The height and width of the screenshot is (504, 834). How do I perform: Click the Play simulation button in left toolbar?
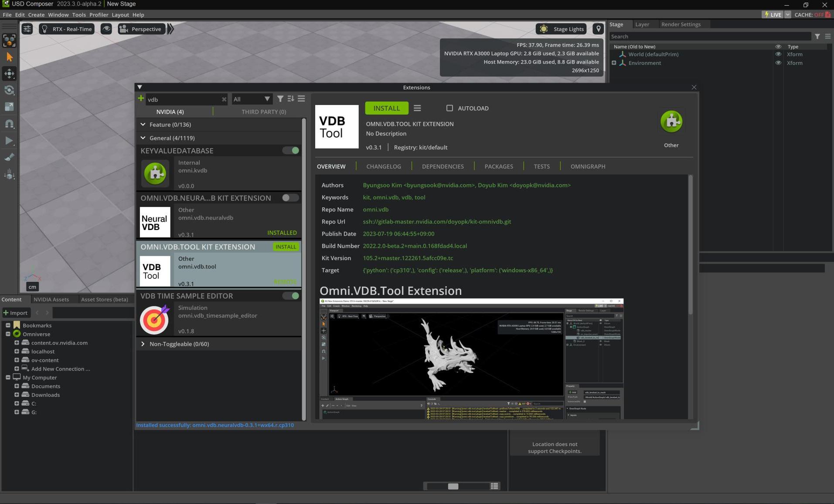(9, 141)
